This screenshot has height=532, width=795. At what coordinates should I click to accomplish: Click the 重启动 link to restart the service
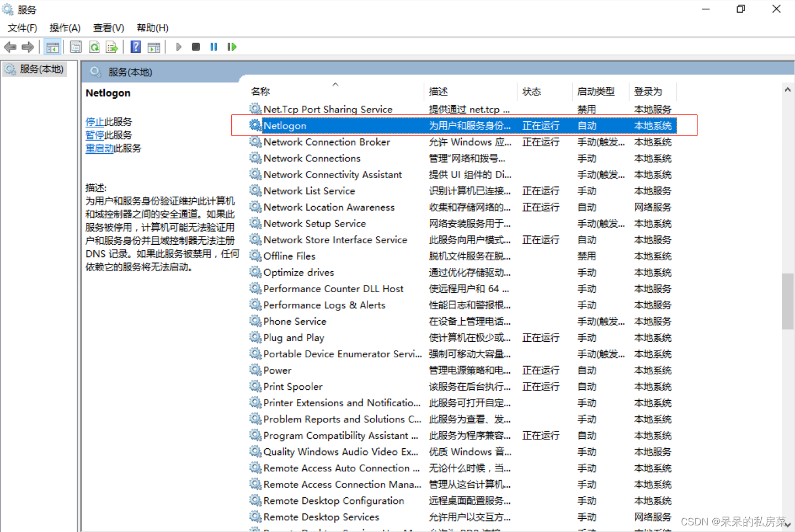[x=99, y=148]
